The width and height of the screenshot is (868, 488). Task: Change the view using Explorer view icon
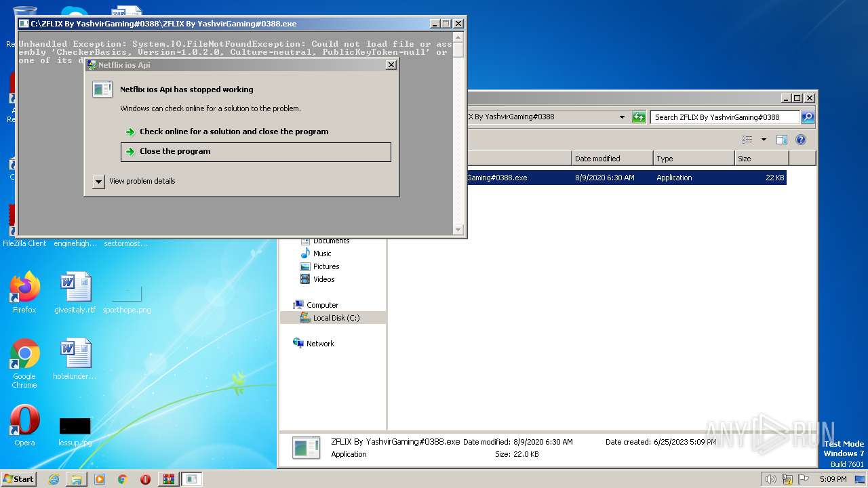(747, 140)
